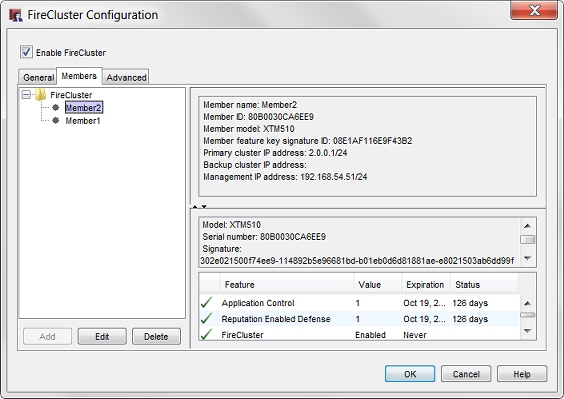Image resolution: width=564 pixels, height=399 pixels.
Task: Click the Edit member button
Action: [102, 336]
